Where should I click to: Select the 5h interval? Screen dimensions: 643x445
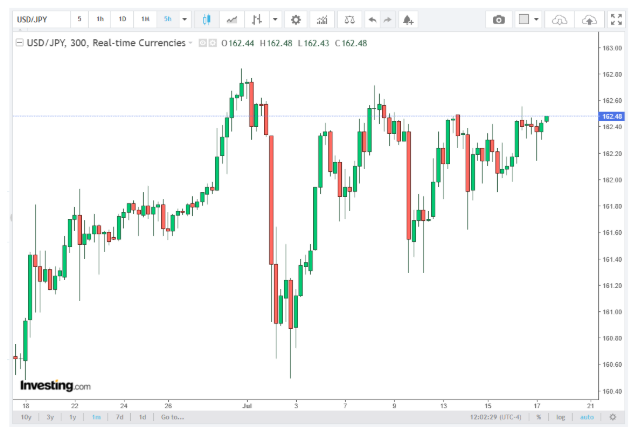pyautogui.click(x=168, y=19)
